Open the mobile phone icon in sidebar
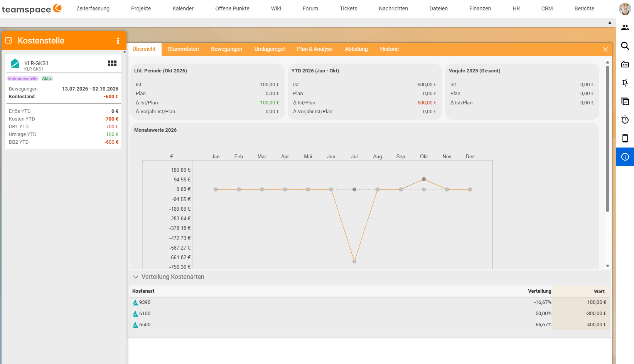 pyautogui.click(x=625, y=138)
